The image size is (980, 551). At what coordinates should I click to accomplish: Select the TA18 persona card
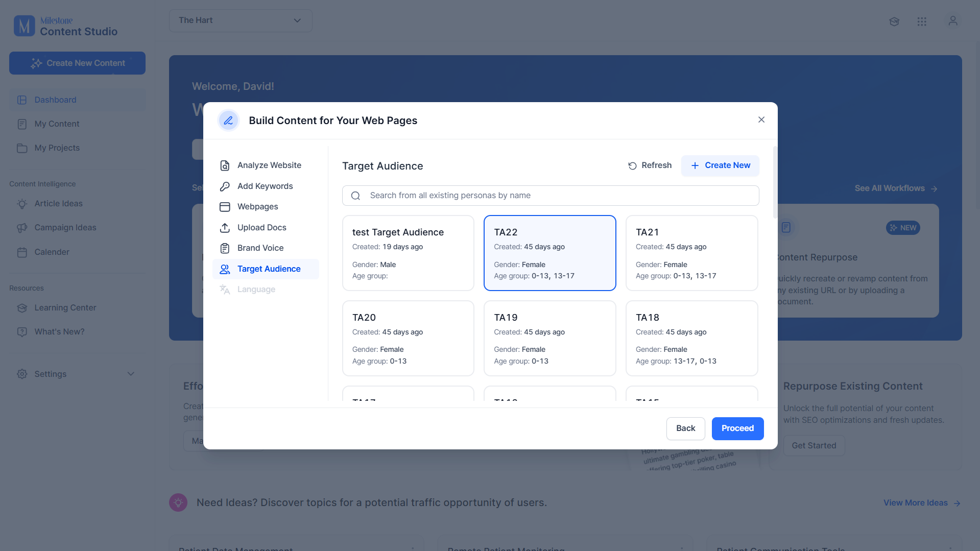[692, 338]
